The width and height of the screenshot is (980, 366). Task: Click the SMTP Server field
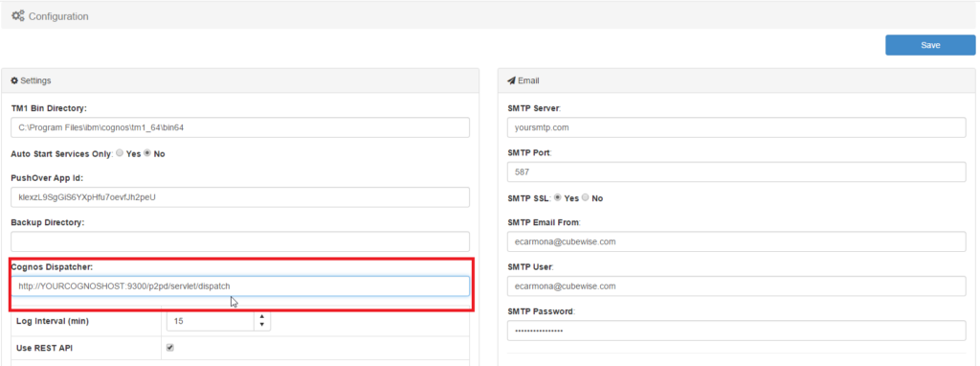click(737, 127)
